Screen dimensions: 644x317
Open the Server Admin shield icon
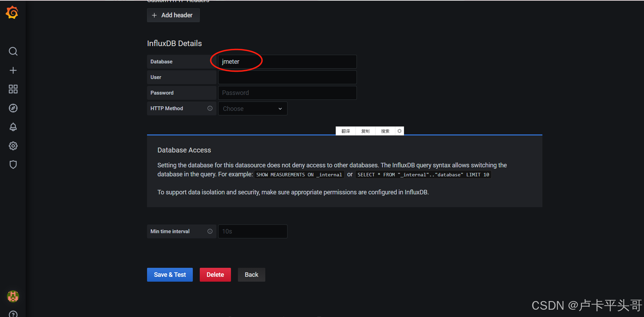[13, 165]
